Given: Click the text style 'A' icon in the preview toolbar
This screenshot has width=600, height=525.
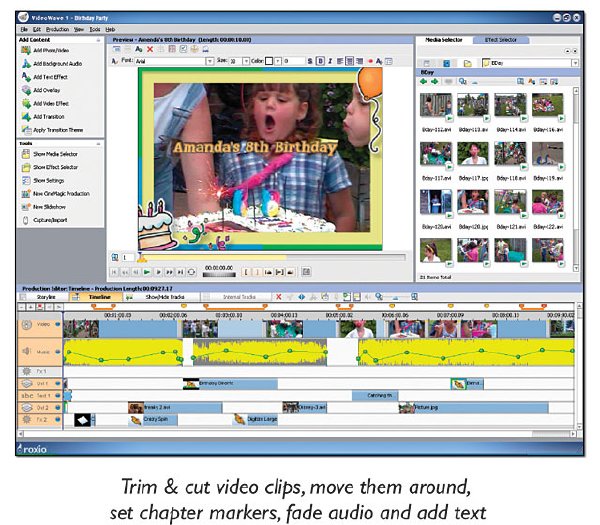Looking at the screenshot, I should 139,49.
